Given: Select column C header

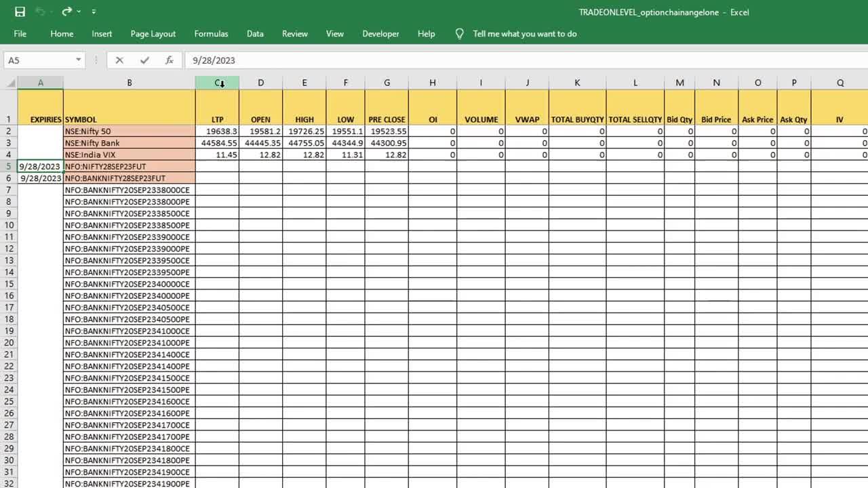Looking at the screenshot, I should point(217,83).
